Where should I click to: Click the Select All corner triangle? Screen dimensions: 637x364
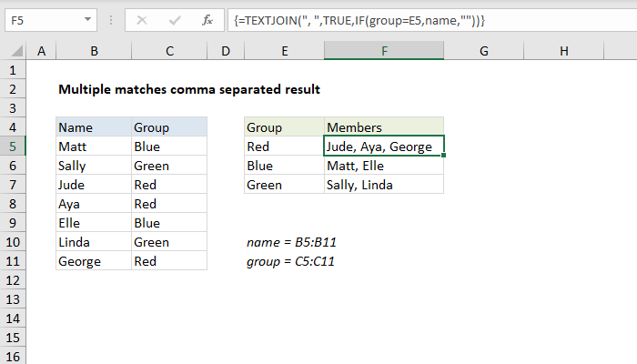pos(15,53)
